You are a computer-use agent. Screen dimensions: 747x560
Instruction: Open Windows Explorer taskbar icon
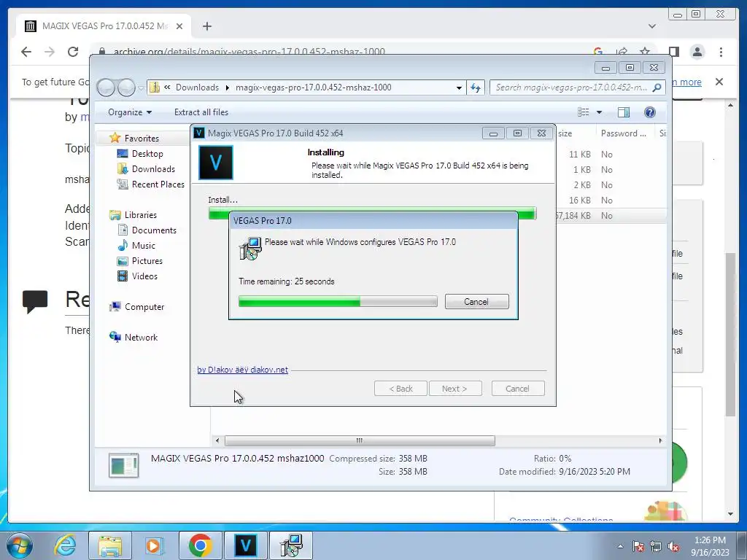click(110, 545)
